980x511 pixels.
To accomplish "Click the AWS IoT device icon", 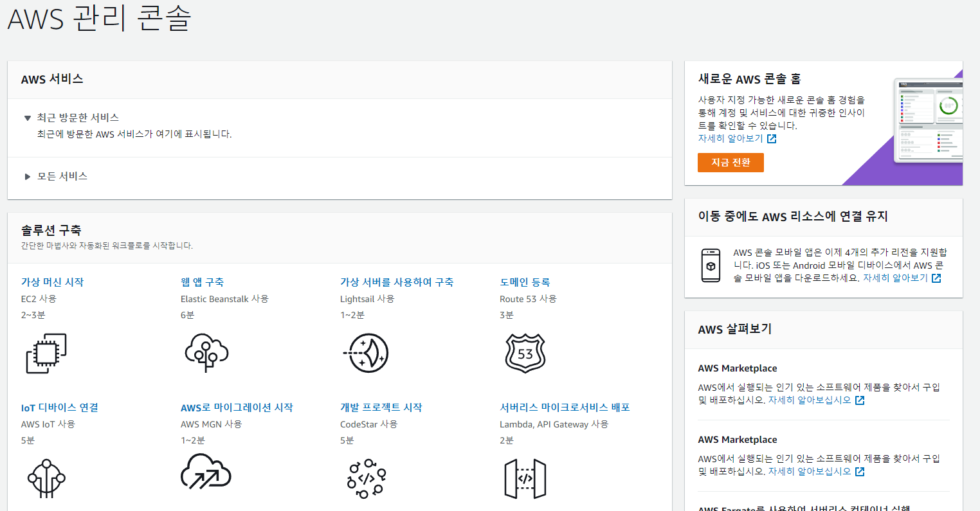I will point(46,478).
